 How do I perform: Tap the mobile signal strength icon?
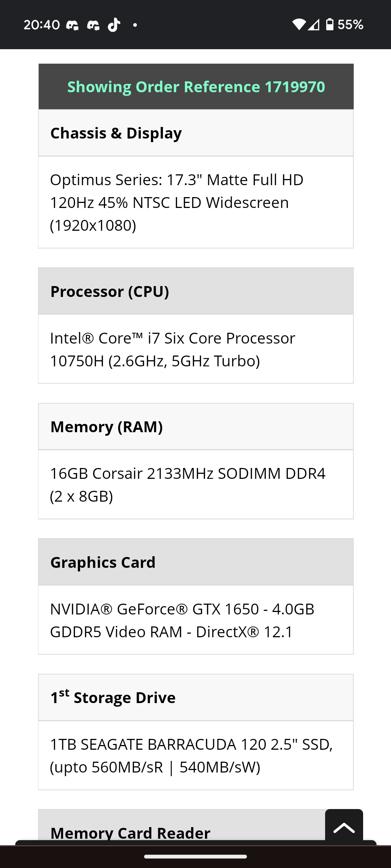point(314,25)
